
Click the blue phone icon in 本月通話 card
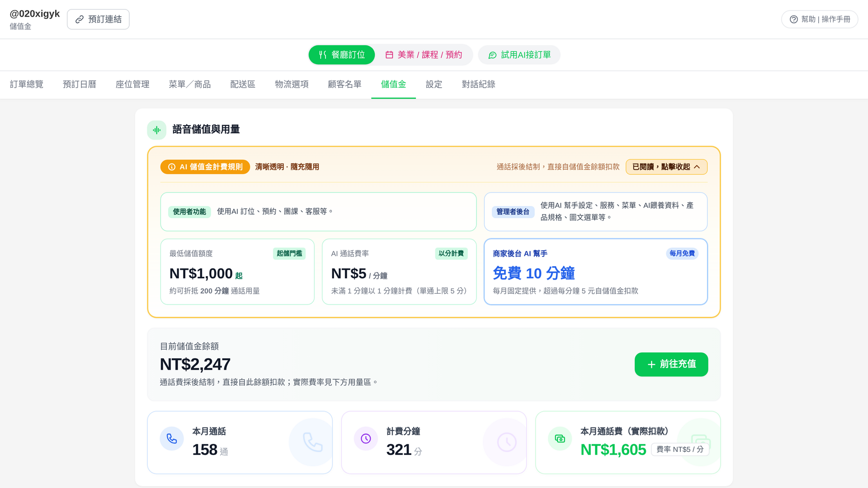pyautogui.click(x=172, y=439)
